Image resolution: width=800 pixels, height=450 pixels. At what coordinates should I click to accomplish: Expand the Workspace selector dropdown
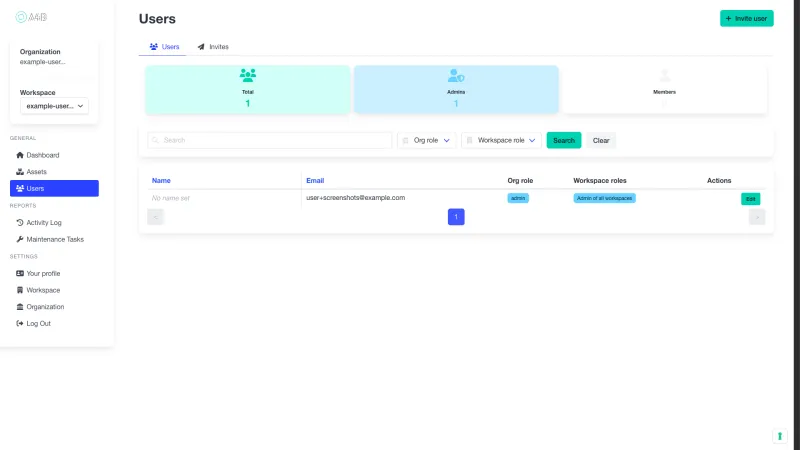point(54,106)
